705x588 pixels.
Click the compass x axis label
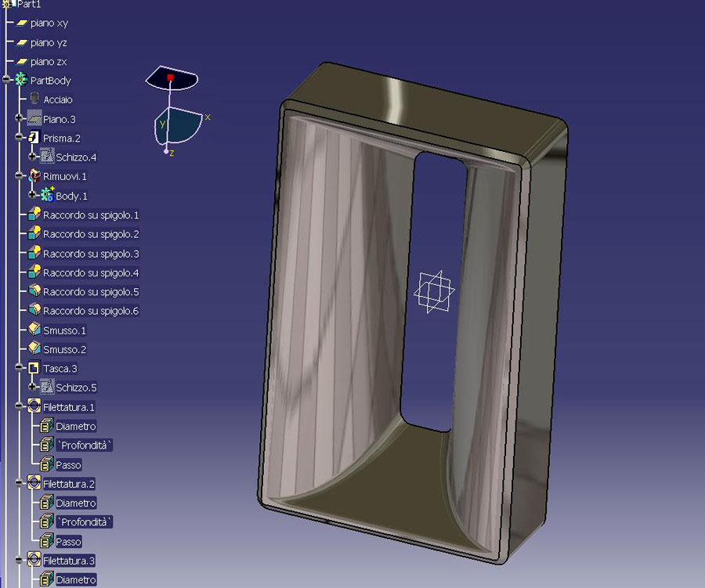(x=208, y=117)
